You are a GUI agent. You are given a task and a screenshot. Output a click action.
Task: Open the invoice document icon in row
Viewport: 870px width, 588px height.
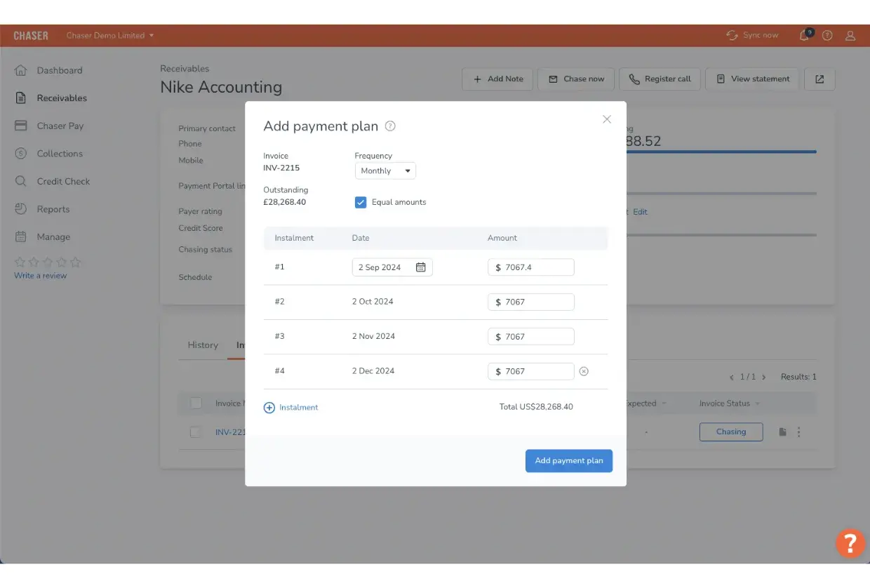[782, 432]
